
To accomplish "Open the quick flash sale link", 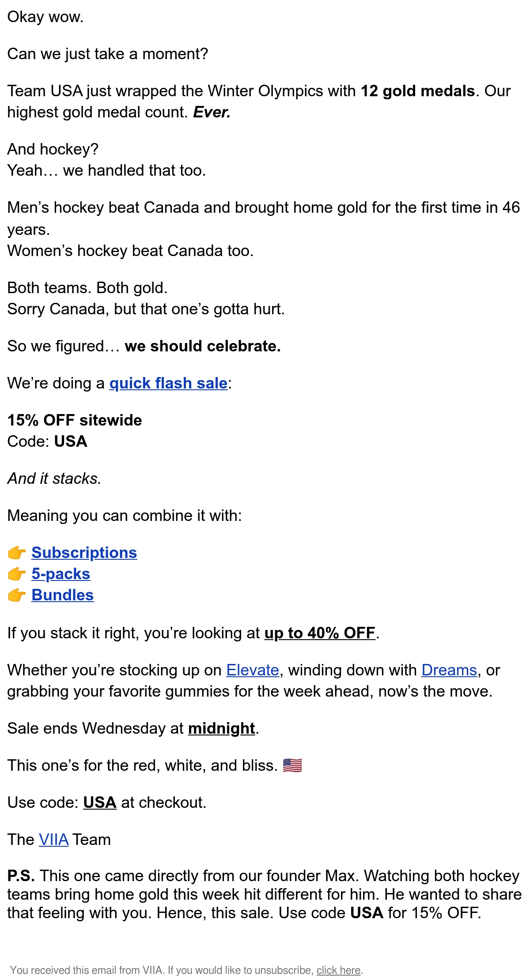I will point(168,383).
